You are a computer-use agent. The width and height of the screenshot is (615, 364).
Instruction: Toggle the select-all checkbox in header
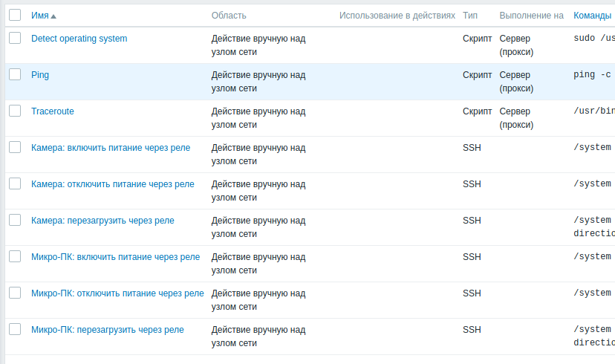(x=15, y=15)
